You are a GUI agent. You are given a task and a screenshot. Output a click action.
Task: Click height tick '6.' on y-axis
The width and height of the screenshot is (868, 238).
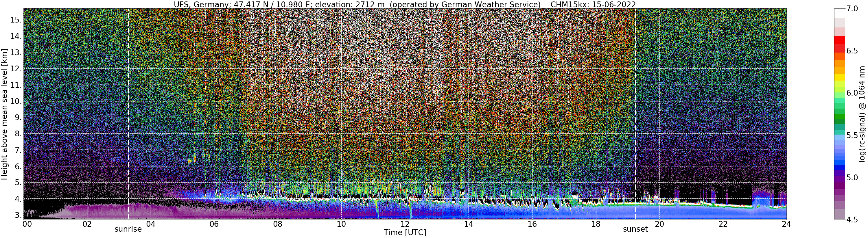[18, 166]
